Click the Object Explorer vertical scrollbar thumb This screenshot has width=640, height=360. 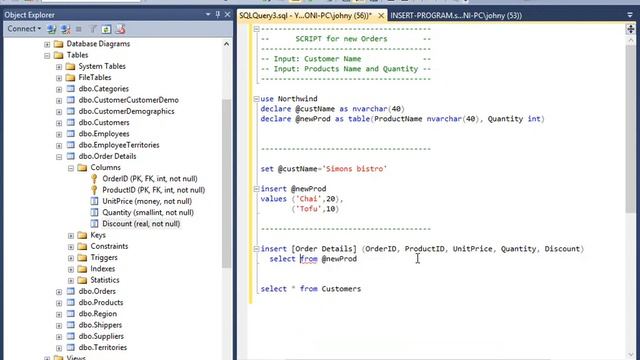coord(227,184)
